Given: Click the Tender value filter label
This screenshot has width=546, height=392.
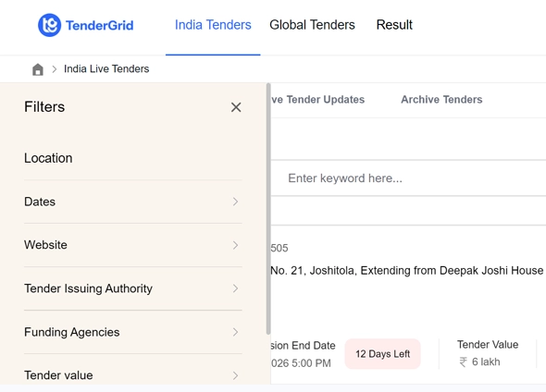Looking at the screenshot, I should (x=58, y=375).
